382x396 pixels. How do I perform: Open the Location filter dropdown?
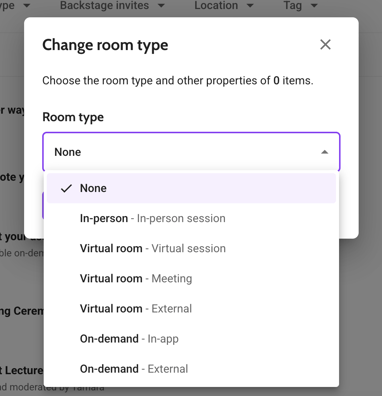(224, 6)
